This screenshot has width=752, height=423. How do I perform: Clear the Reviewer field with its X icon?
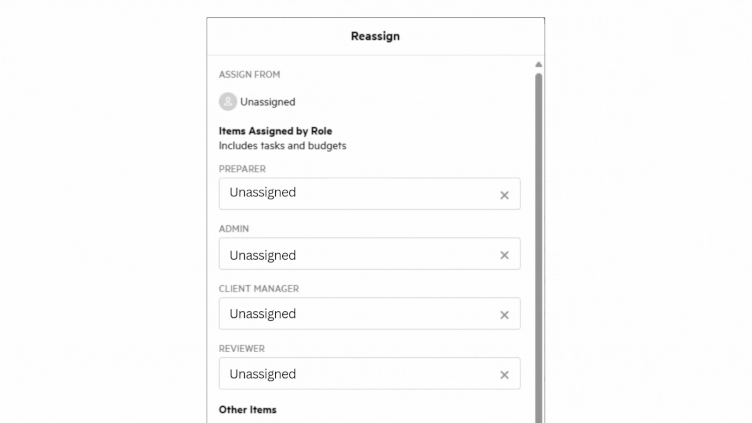click(504, 375)
